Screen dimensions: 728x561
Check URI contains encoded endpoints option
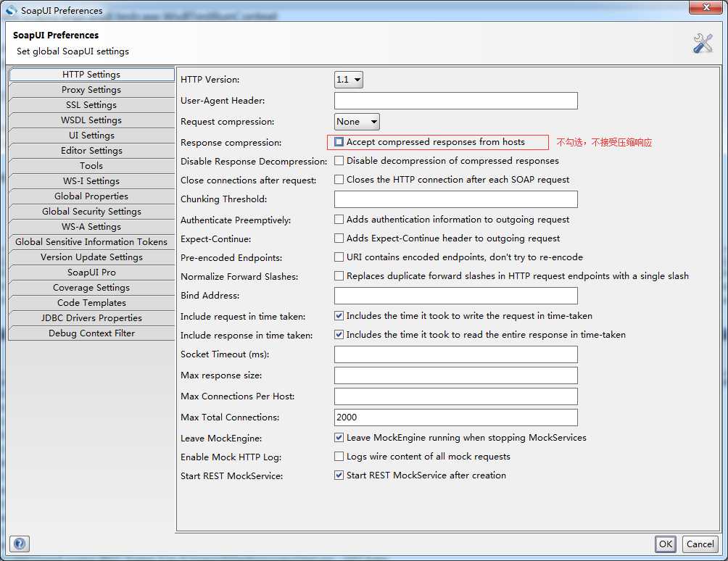click(339, 257)
